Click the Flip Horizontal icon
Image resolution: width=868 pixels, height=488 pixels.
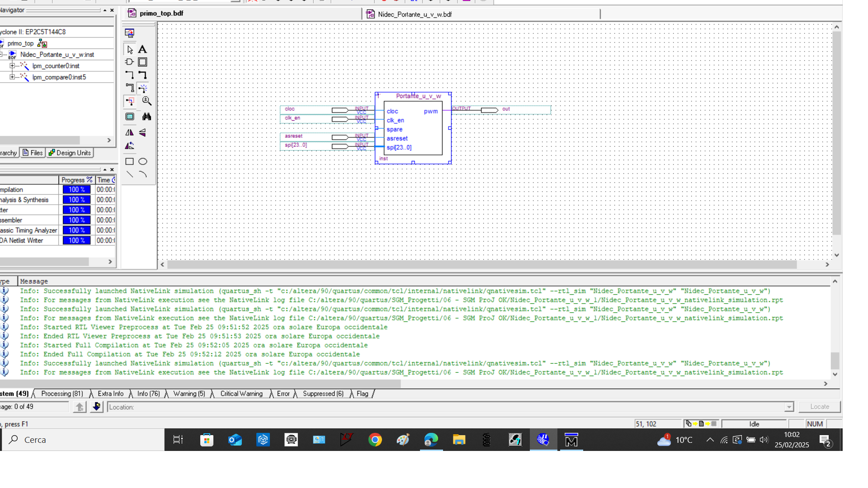click(130, 132)
